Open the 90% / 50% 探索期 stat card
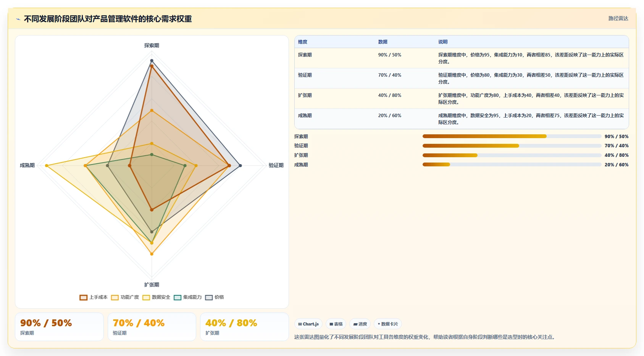The width and height of the screenshot is (644, 356). pyautogui.click(x=59, y=327)
